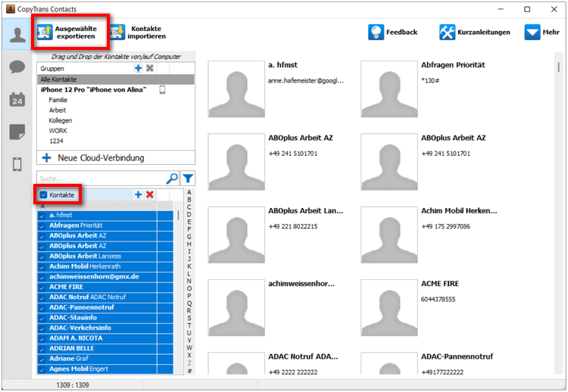Maximize the CopyTrans Contacts window
This screenshot has height=392, width=568.
(x=527, y=9)
